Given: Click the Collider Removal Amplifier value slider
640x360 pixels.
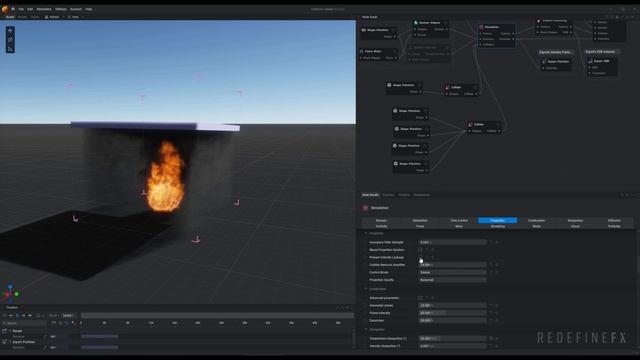Looking at the screenshot, I should click(x=453, y=264).
